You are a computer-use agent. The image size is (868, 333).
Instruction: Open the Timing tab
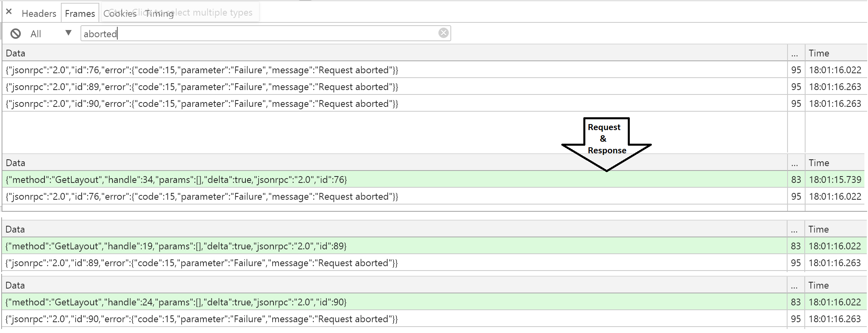coord(159,14)
